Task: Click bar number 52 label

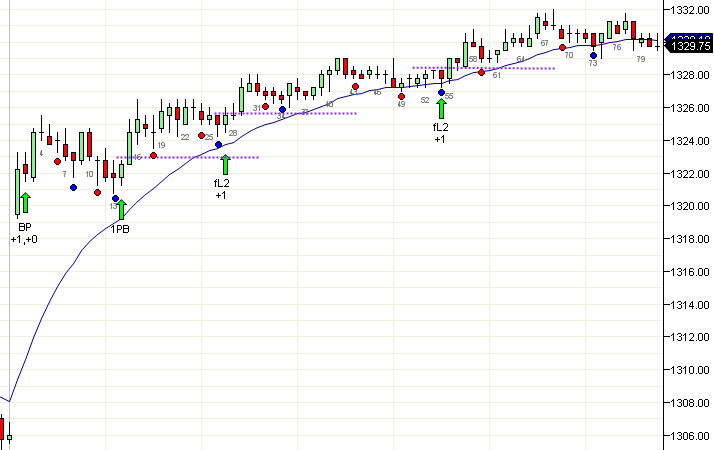Action: pyautogui.click(x=425, y=100)
